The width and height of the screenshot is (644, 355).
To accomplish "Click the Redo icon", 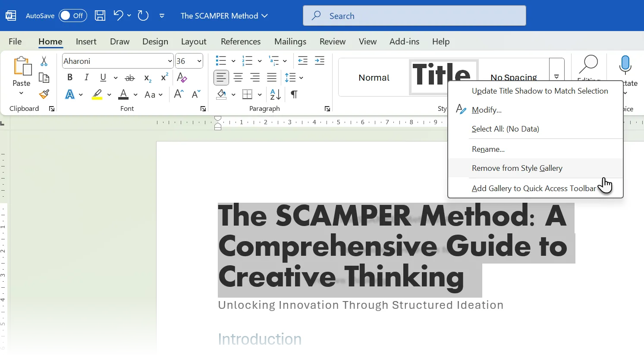I will coord(143,16).
